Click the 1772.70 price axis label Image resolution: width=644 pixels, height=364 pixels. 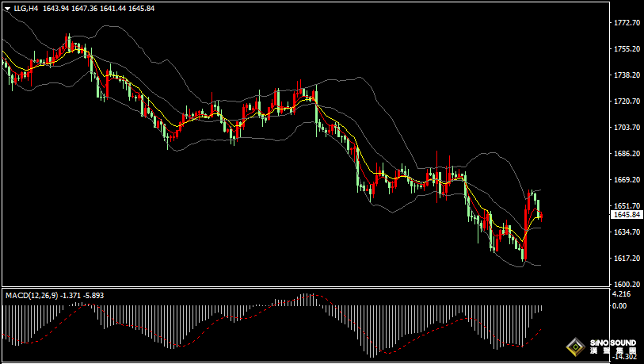[x=627, y=22]
